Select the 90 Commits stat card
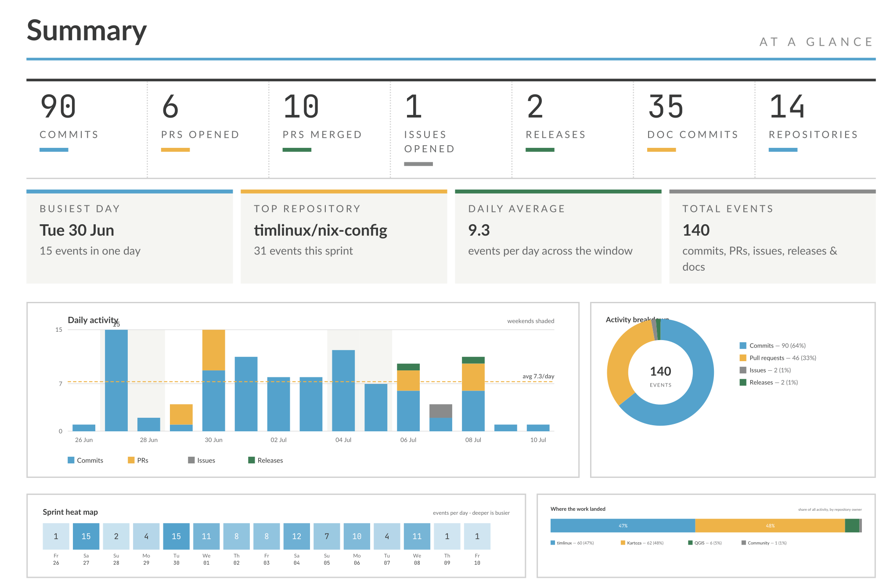The width and height of the screenshot is (890, 588). click(87, 129)
